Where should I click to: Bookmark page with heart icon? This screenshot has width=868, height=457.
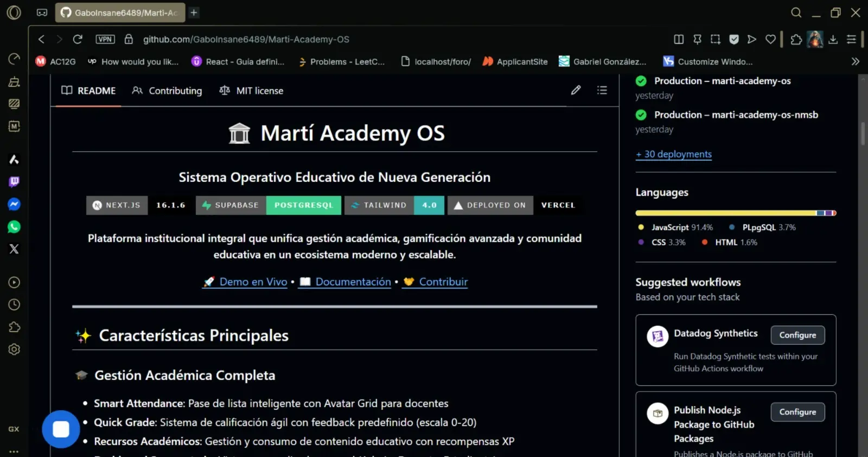[x=770, y=39]
